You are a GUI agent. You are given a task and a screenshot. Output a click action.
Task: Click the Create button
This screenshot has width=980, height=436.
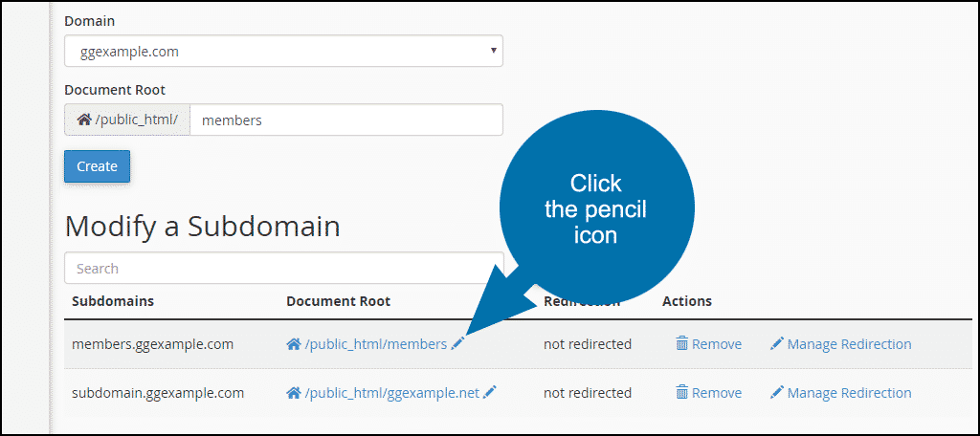pyautogui.click(x=97, y=166)
